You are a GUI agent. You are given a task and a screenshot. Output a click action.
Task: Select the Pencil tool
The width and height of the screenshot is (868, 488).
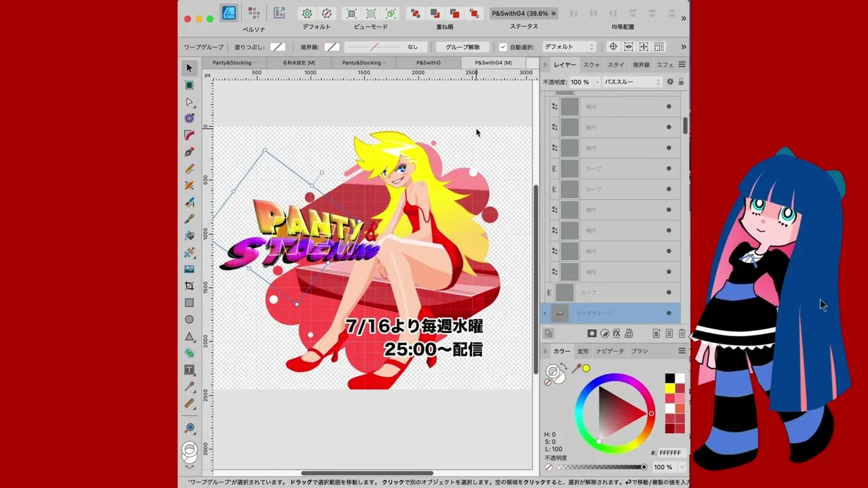click(x=189, y=169)
